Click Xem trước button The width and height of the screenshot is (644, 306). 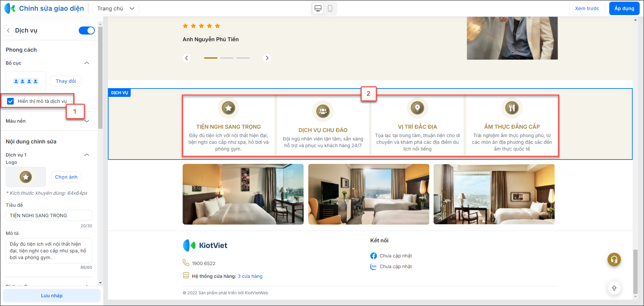click(587, 8)
